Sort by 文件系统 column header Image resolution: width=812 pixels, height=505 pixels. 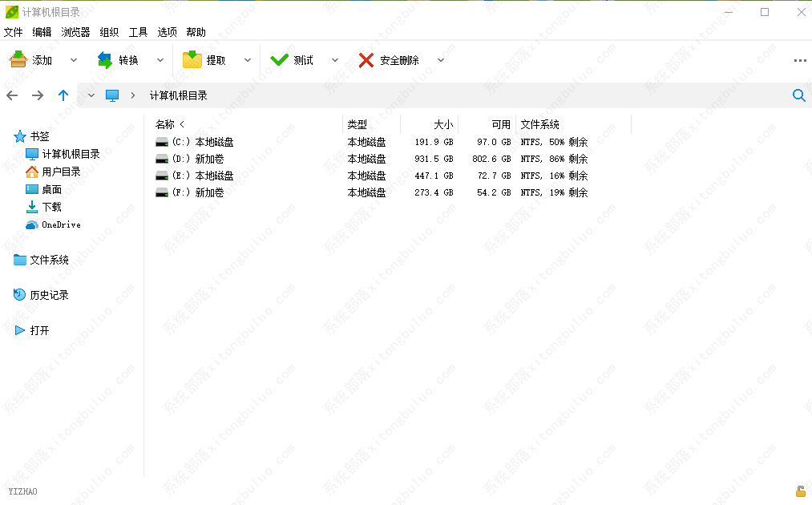click(x=540, y=124)
